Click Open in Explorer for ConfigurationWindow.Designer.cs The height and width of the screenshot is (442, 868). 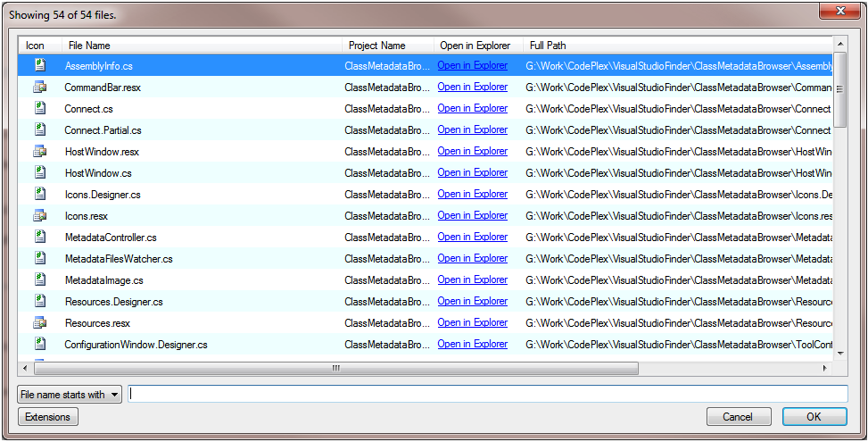(x=472, y=345)
